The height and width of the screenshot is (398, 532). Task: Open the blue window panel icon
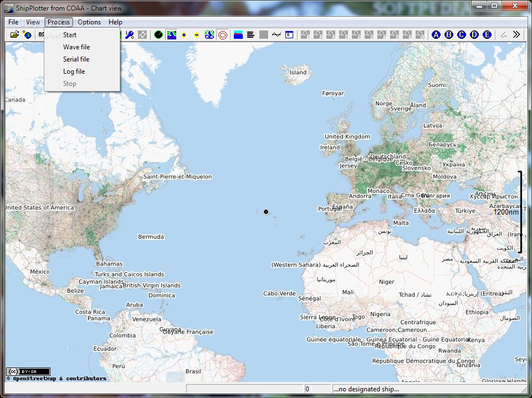point(289,34)
